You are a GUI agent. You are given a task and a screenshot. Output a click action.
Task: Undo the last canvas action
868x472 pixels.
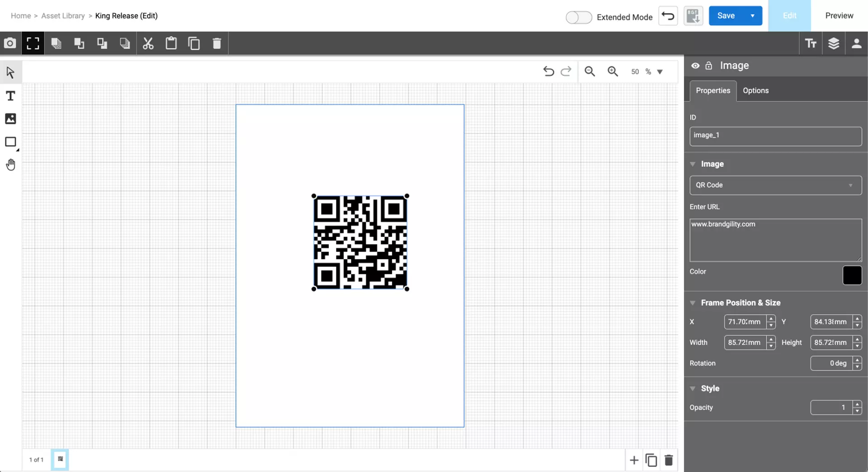pyautogui.click(x=548, y=71)
